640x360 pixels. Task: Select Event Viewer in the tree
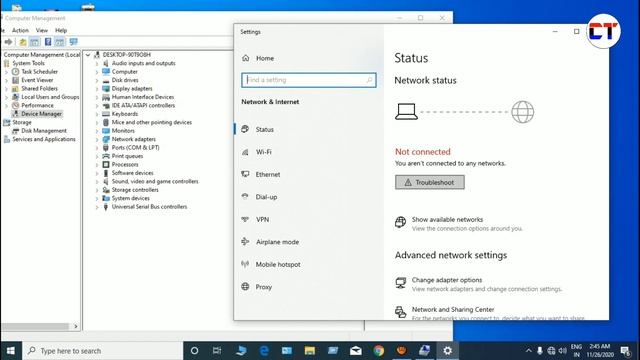pyautogui.click(x=37, y=80)
